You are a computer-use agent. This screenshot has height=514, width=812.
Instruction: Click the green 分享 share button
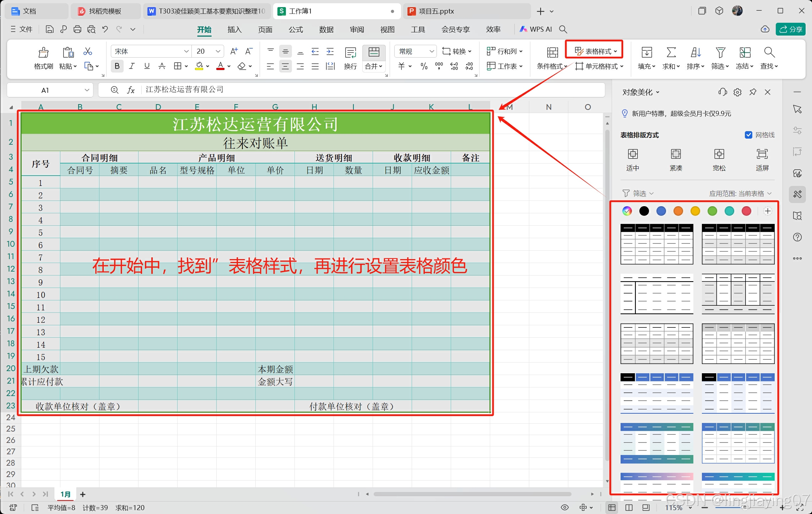coord(790,30)
